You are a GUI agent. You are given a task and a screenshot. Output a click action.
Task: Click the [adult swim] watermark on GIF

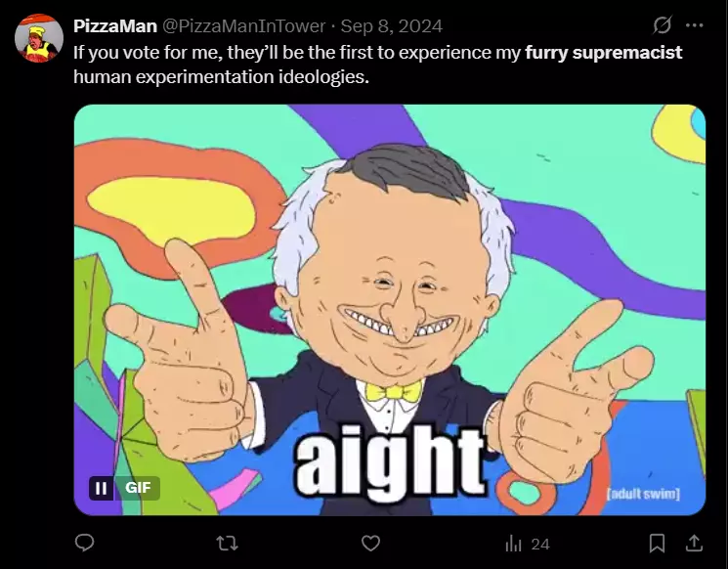click(x=644, y=494)
